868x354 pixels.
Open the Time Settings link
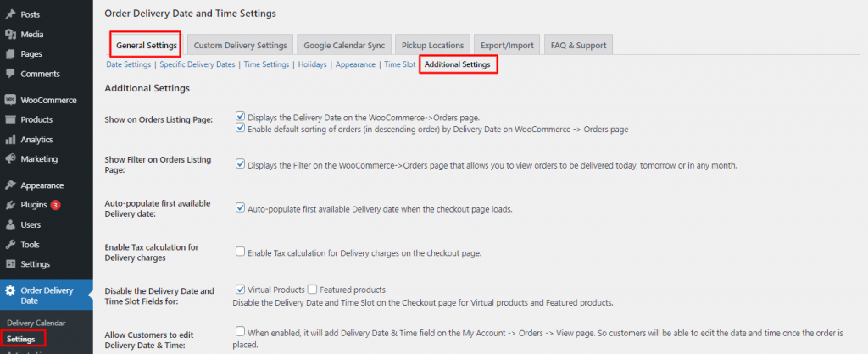[x=267, y=64]
